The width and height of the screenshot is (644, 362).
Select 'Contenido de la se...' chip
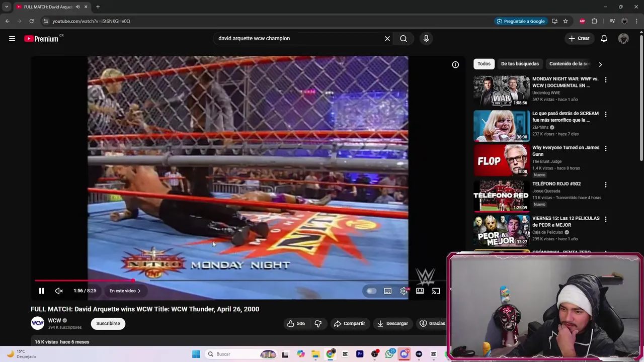tap(569, 64)
